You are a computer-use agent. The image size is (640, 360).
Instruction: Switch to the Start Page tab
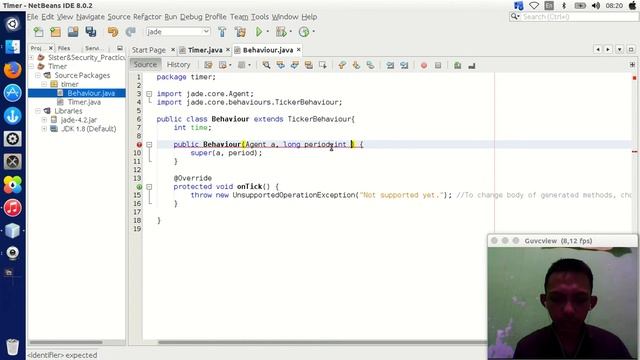[x=149, y=50]
